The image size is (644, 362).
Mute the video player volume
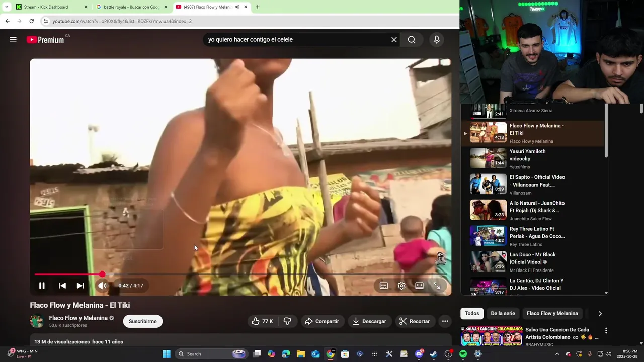pyautogui.click(x=102, y=286)
